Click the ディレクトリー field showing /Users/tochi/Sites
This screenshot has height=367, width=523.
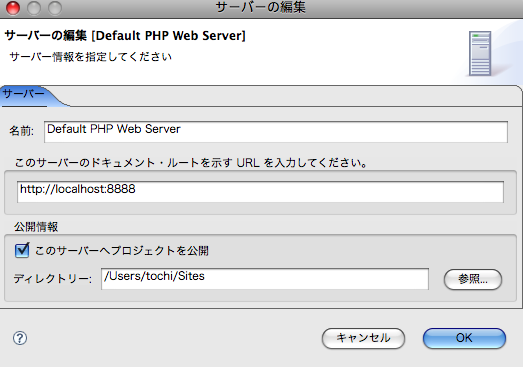(x=265, y=279)
